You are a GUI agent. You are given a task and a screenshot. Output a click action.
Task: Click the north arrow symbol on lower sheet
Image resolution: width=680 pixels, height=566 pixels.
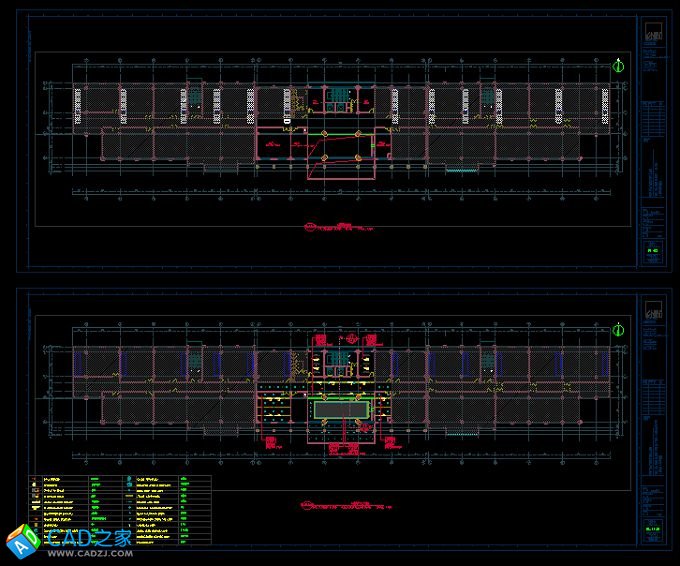pyautogui.click(x=619, y=329)
